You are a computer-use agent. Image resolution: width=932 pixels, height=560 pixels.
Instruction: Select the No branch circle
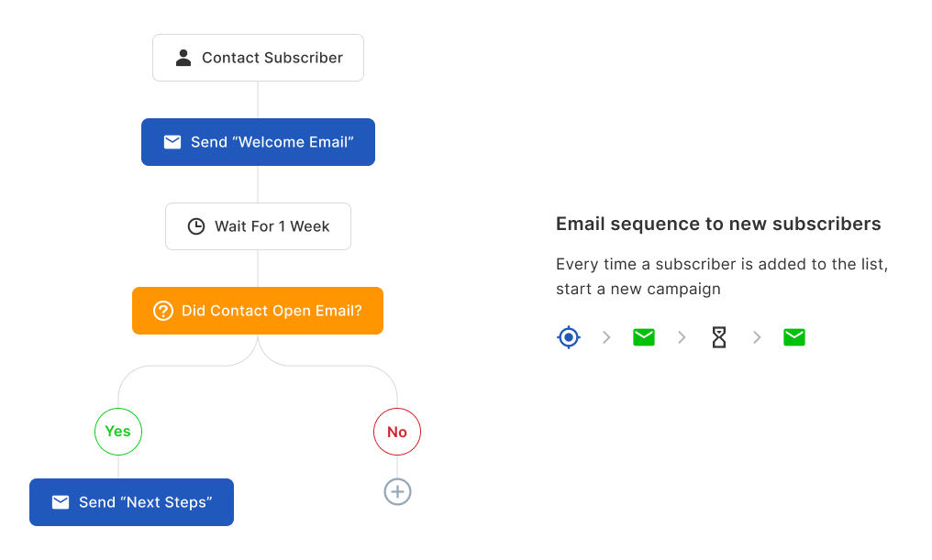point(397,432)
